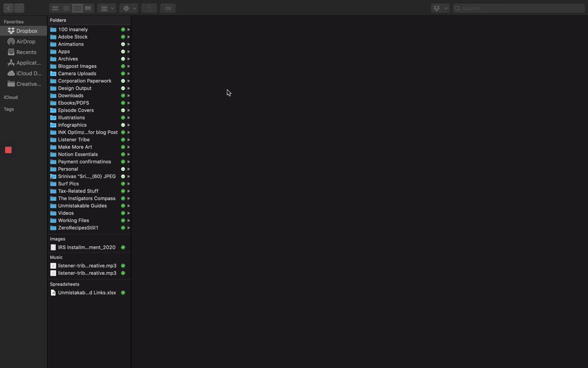Select the INK Optimz...for blog Post folder

pos(89,132)
